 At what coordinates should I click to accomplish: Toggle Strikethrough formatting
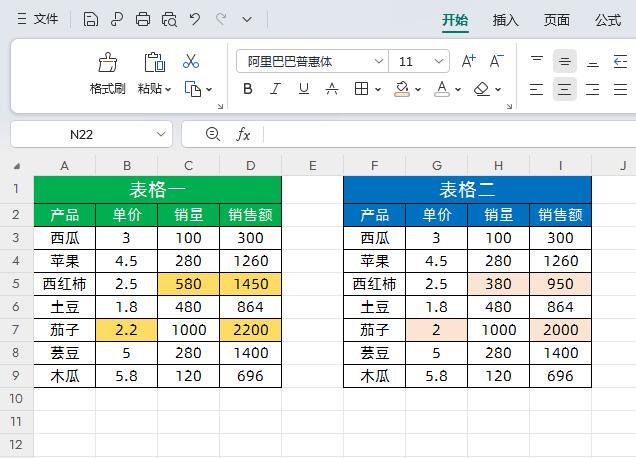coord(332,88)
